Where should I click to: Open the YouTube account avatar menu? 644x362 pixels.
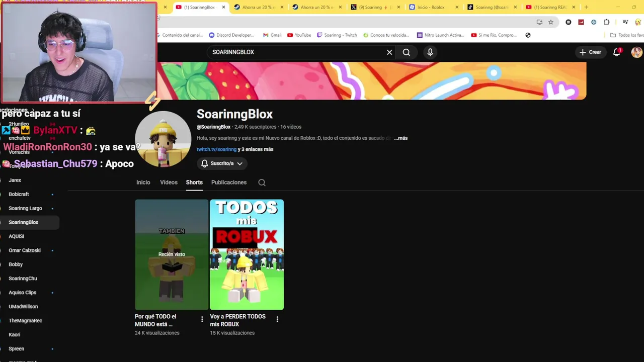tap(636, 52)
